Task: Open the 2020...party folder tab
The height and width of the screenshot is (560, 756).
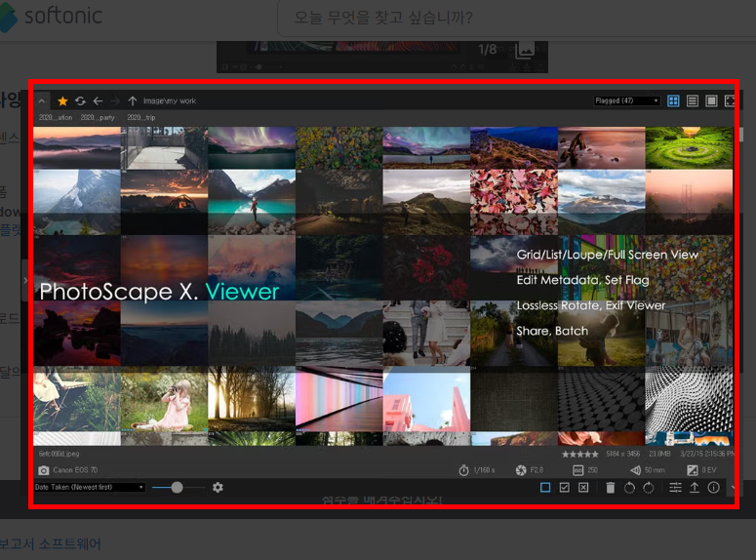Action: click(98, 117)
